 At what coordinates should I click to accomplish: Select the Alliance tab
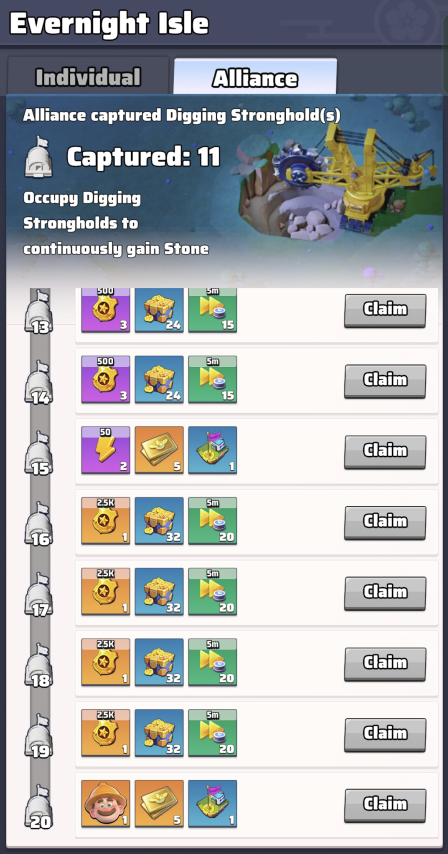point(255,77)
